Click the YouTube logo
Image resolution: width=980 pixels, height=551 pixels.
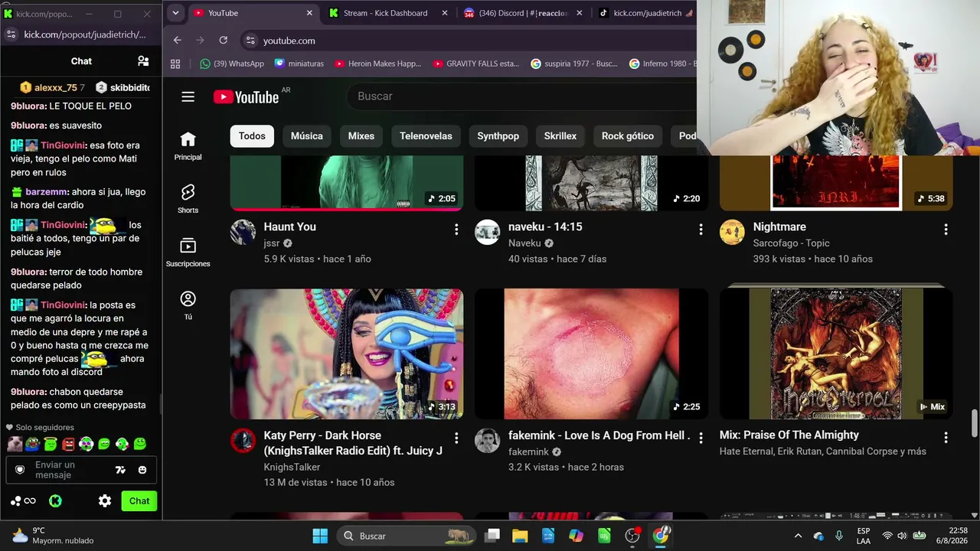tap(246, 96)
